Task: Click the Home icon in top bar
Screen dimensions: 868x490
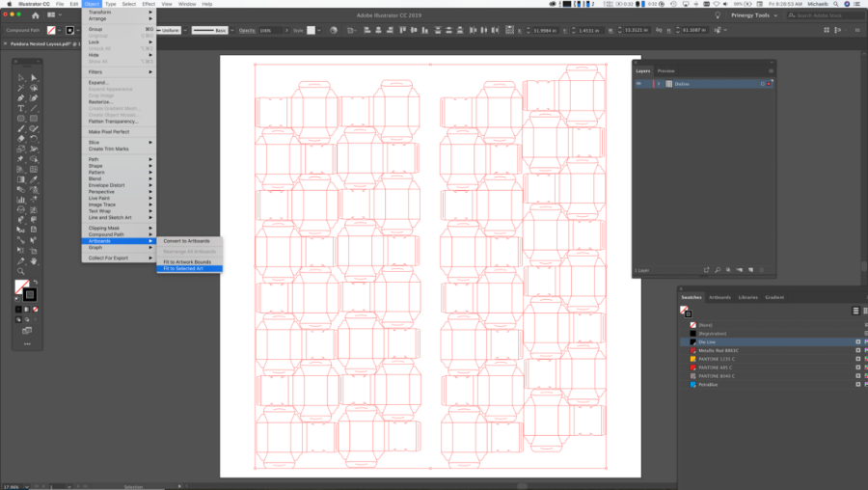Action: (x=35, y=16)
